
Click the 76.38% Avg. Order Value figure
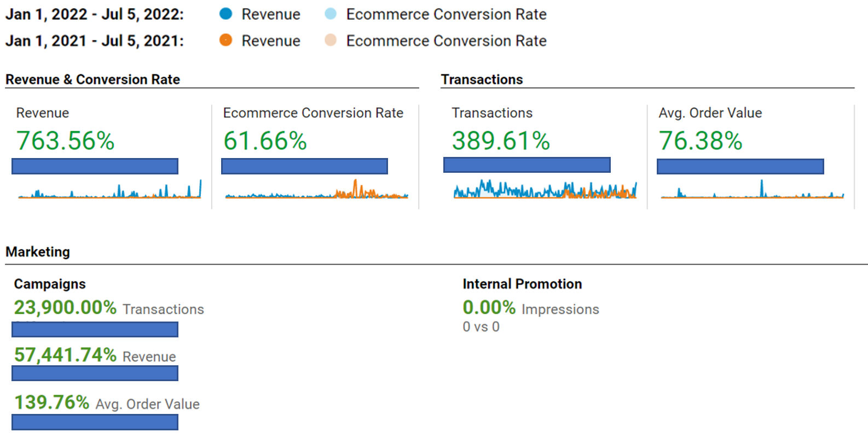point(701,141)
